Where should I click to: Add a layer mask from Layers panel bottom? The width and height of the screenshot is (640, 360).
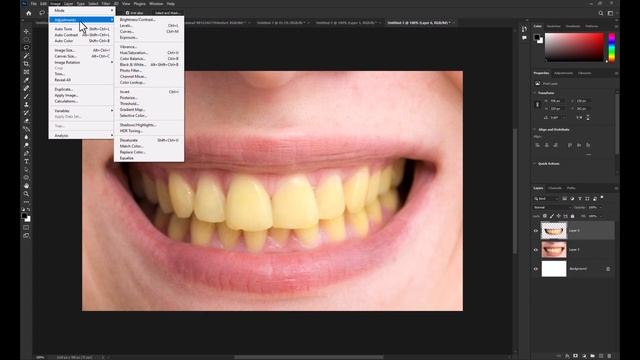click(x=576, y=356)
